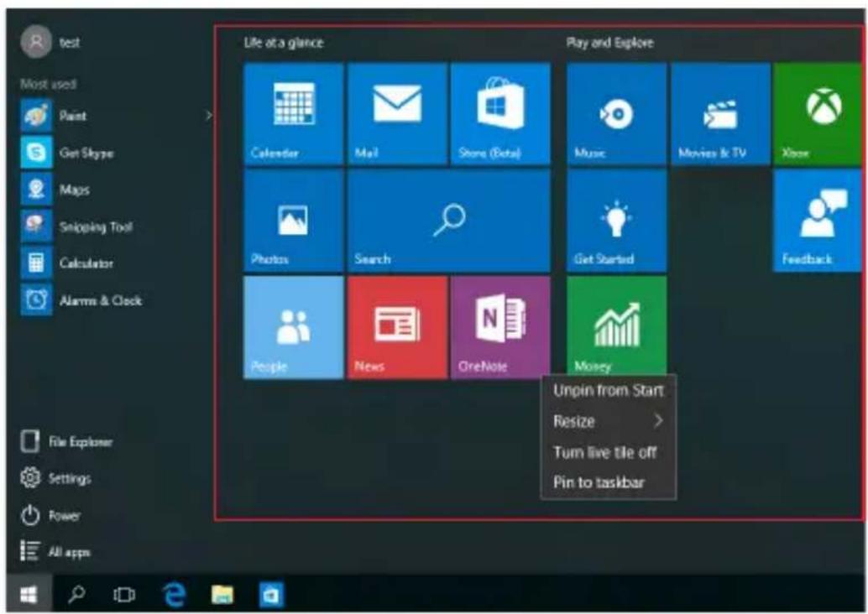Open the Get Started tile
This screenshot has width=868, height=614.
617,220
